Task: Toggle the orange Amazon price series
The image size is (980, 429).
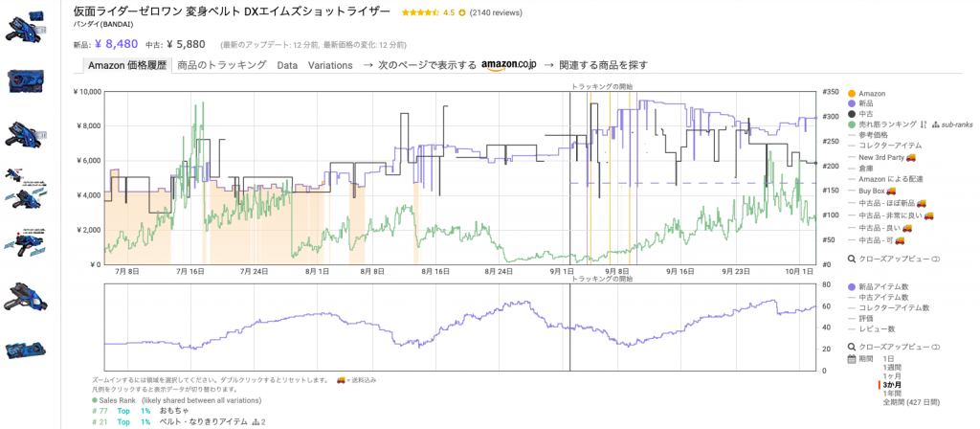Action: (852, 93)
